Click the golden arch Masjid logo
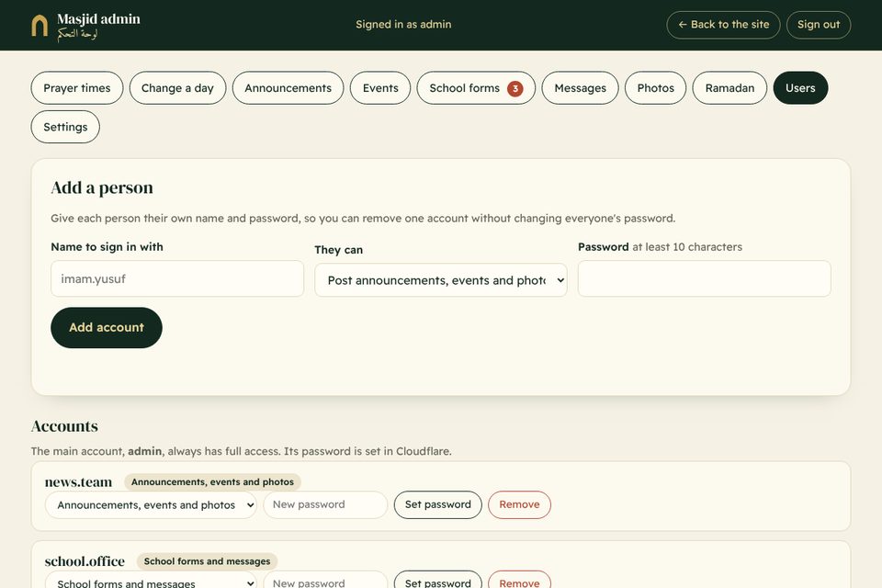Viewport: 882px width, 588px height. (40, 26)
